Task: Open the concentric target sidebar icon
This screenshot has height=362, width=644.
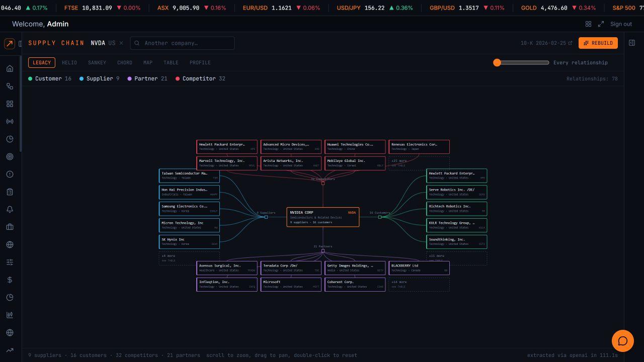Action: (x=10, y=156)
